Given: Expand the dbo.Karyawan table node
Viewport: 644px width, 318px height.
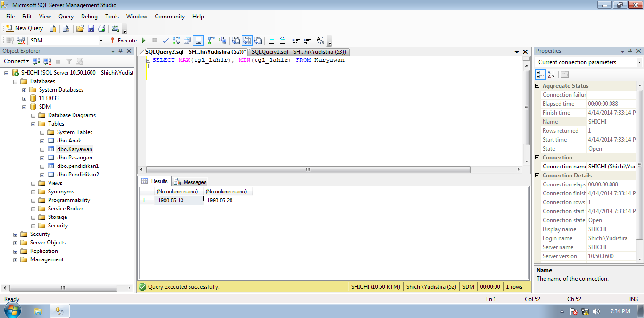Looking at the screenshot, I should 42,149.
